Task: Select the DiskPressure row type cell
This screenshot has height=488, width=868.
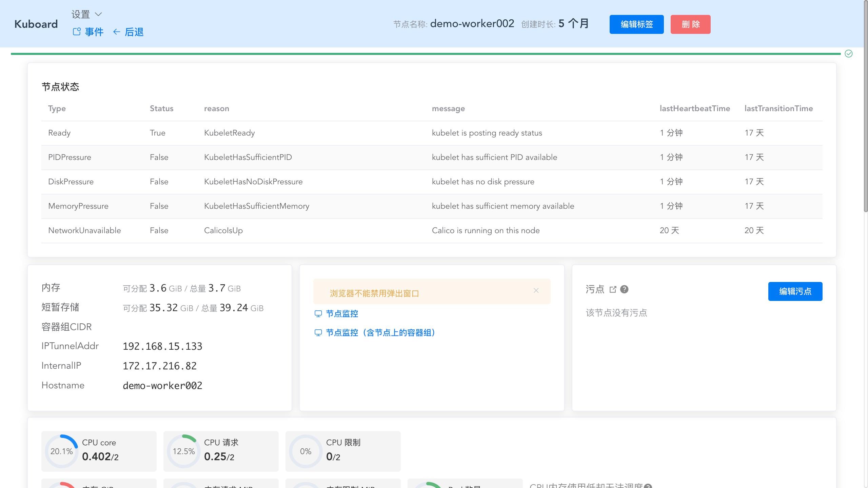Action: pyautogui.click(x=71, y=182)
